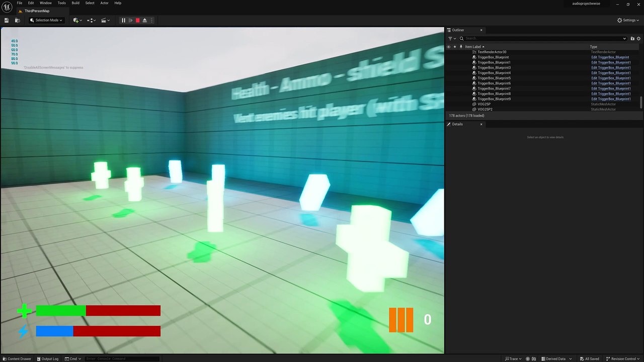Select TriggerBox_Blueprint3 in the Outliner
Image resolution: width=644 pixels, height=362 pixels.
[494, 67]
